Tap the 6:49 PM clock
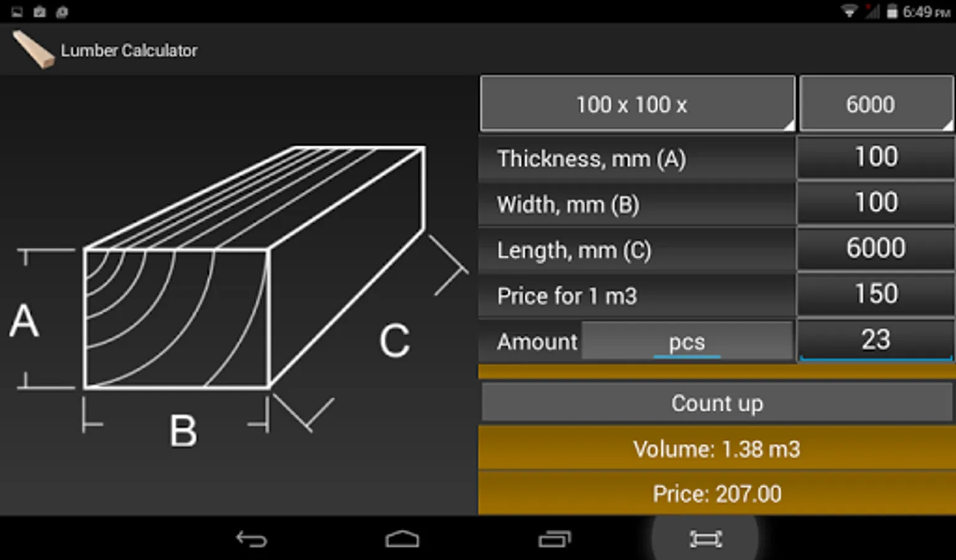The width and height of the screenshot is (956, 560). (926, 11)
